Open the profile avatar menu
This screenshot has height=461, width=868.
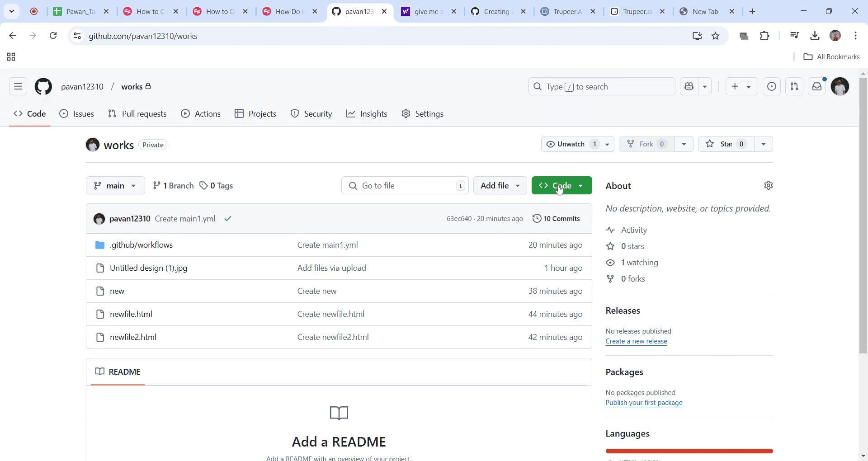(840, 86)
